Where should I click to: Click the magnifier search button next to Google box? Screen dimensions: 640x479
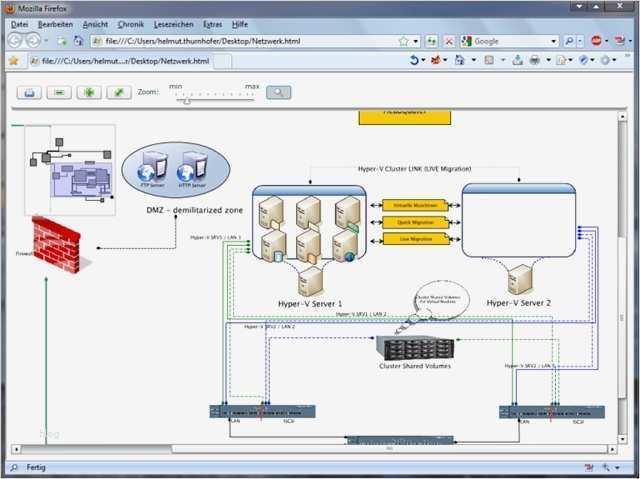click(x=569, y=41)
